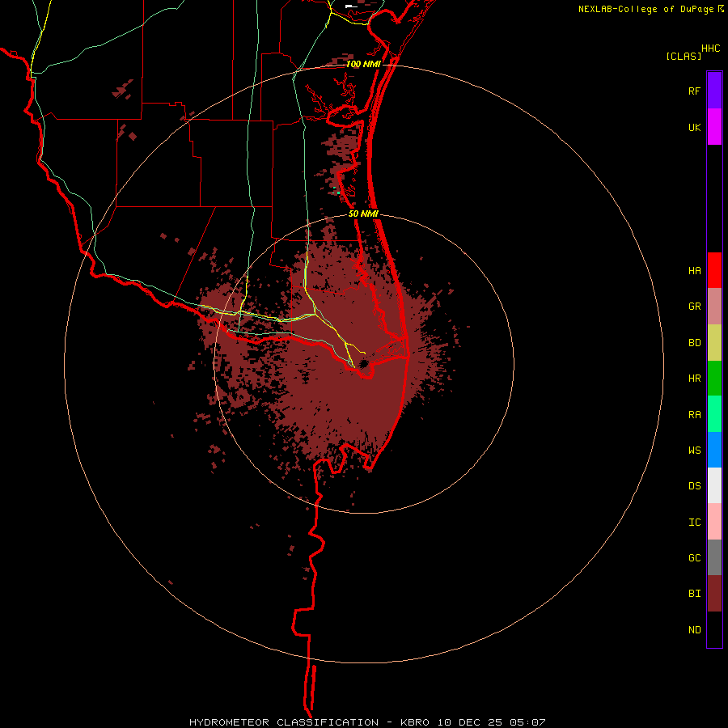
Task: Click the WS legend label
Action: tap(694, 451)
